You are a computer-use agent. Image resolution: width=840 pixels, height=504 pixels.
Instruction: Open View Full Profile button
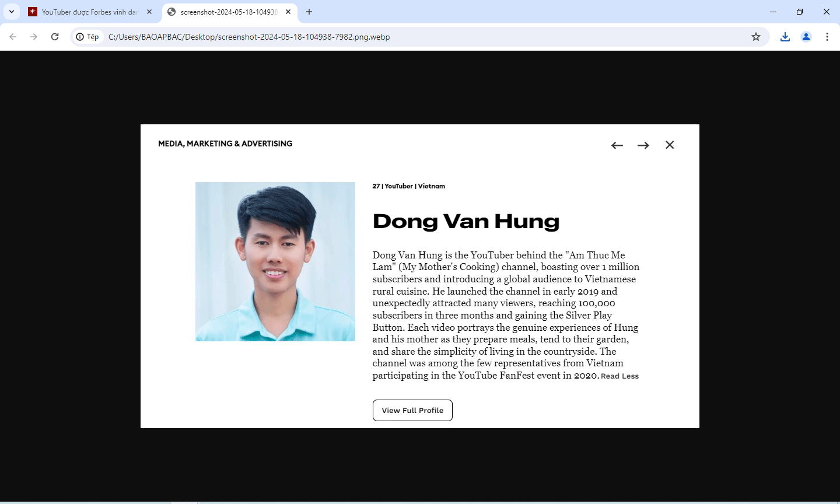tap(412, 410)
